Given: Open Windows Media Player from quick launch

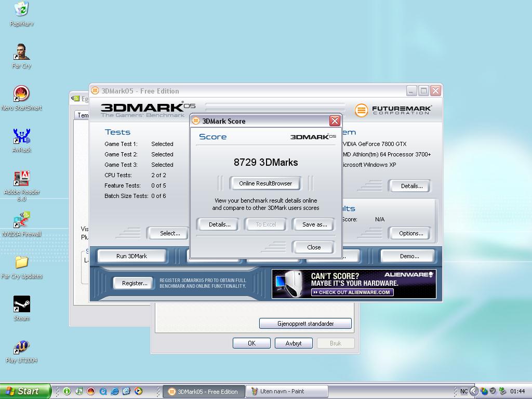Looking at the screenshot, I should pyautogui.click(x=138, y=391).
